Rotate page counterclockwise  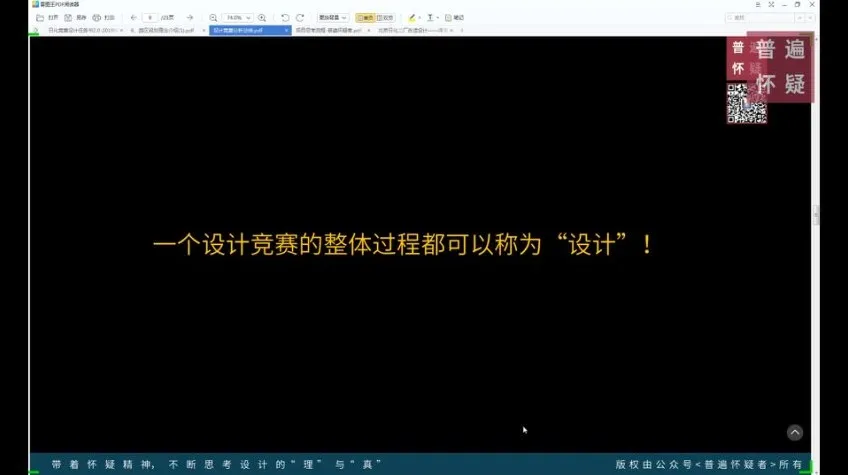285,18
